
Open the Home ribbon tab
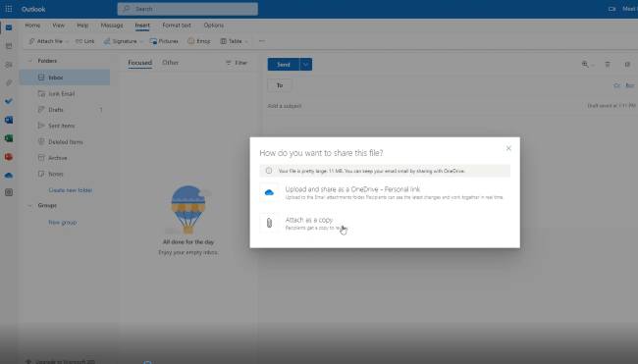pos(32,26)
